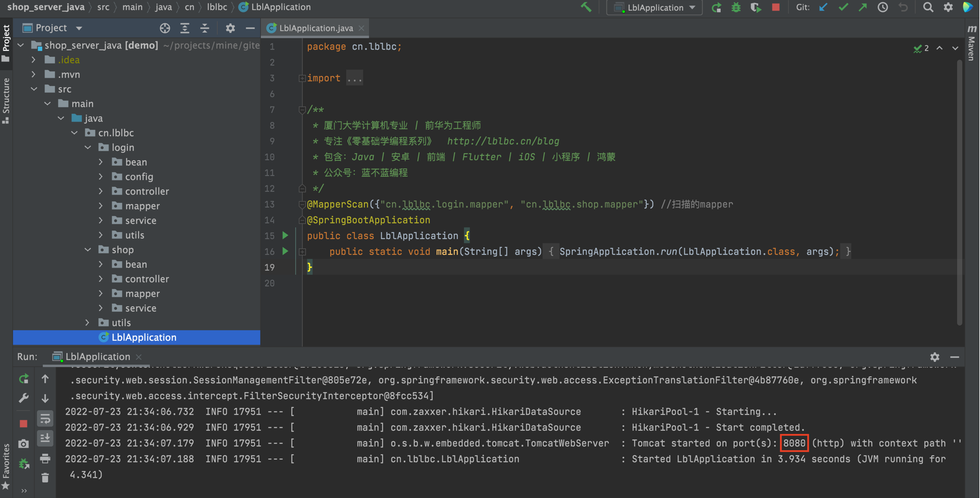Image resolution: width=980 pixels, height=498 pixels.
Task: Click the Git update project arrow
Action: click(x=823, y=8)
